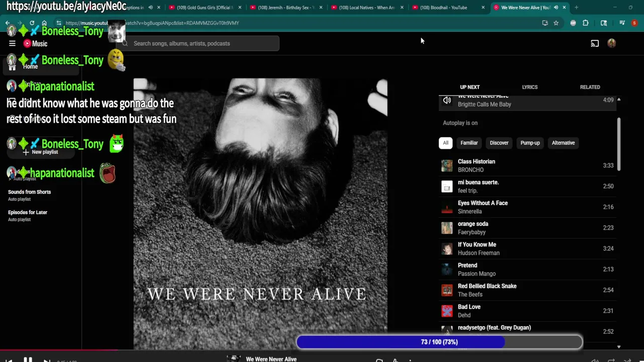Click the We Were Never Alive player bar title
The width and height of the screenshot is (644, 362).
(x=271, y=359)
